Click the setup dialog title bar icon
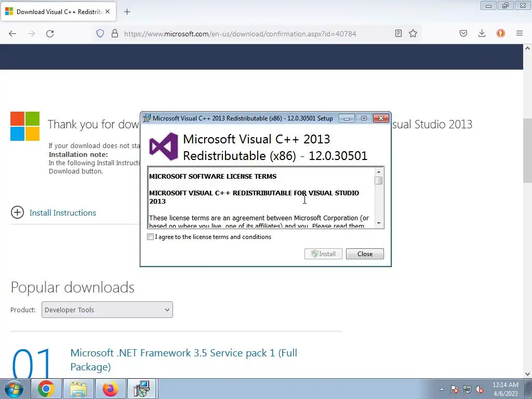This screenshot has height=399, width=532. pyautogui.click(x=147, y=118)
